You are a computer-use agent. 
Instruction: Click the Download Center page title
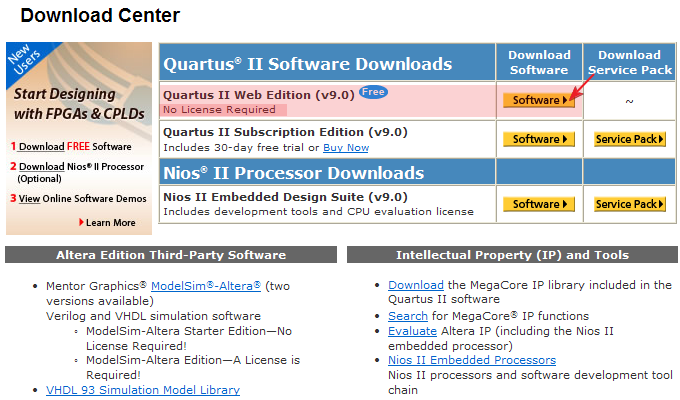pyautogui.click(x=100, y=16)
